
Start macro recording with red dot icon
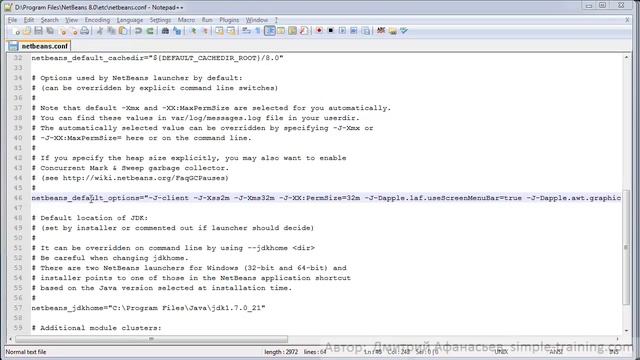[319, 31]
